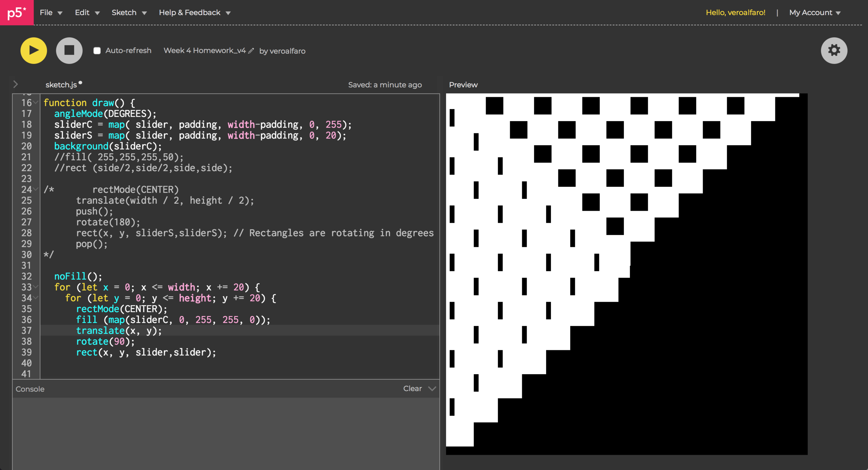Select the sketch.js file tab
Screen dimensions: 868x470
pyautogui.click(x=61, y=85)
